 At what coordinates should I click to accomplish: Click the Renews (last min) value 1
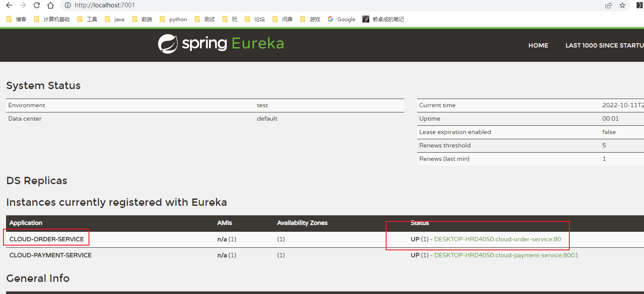coord(604,159)
